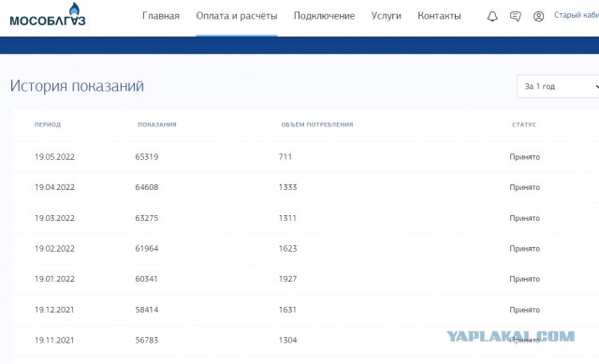
Task: Select the date 19.04.2022
Action: pos(54,187)
